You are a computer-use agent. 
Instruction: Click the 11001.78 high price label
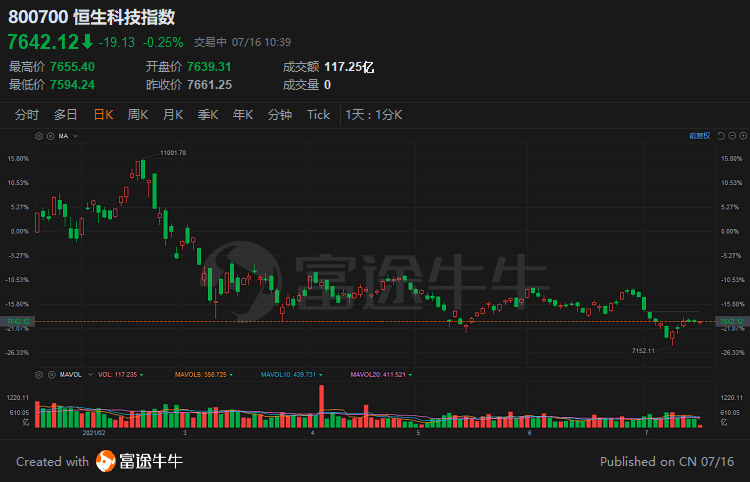click(173, 153)
